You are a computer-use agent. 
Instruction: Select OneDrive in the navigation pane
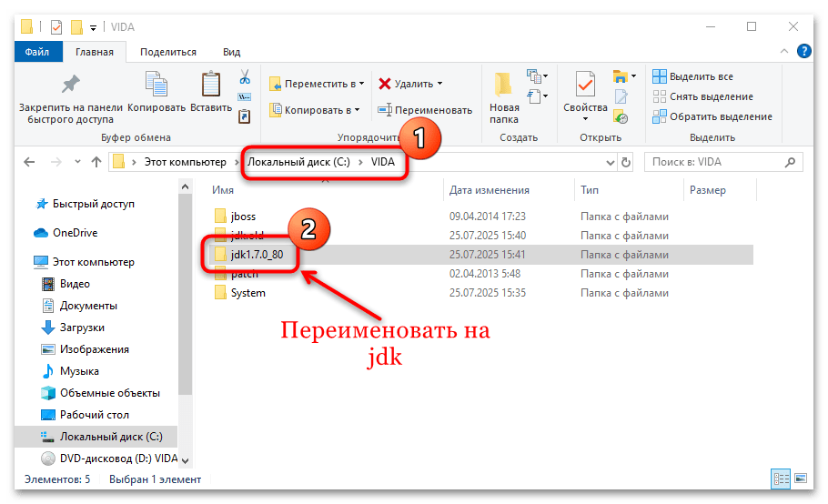pos(66,233)
